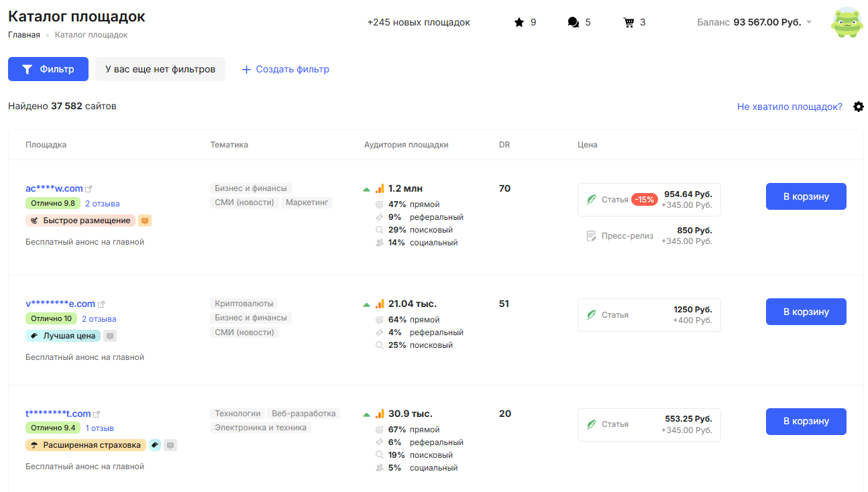The width and height of the screenshot is (868, 492).
Task: Select Пресс-релиз 850 Руб. price option
Action: tap(649, 236)
